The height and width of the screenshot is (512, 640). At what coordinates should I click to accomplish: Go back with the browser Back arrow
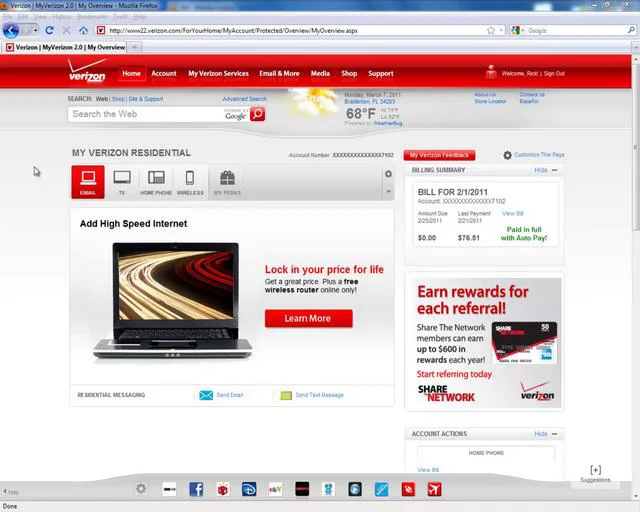[x=11, y=30]
